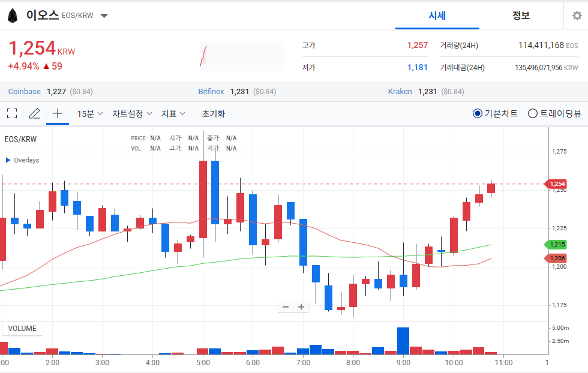588x373 pixels.
Task: Click the green 1,215 moving average tag
Action: 556,245
